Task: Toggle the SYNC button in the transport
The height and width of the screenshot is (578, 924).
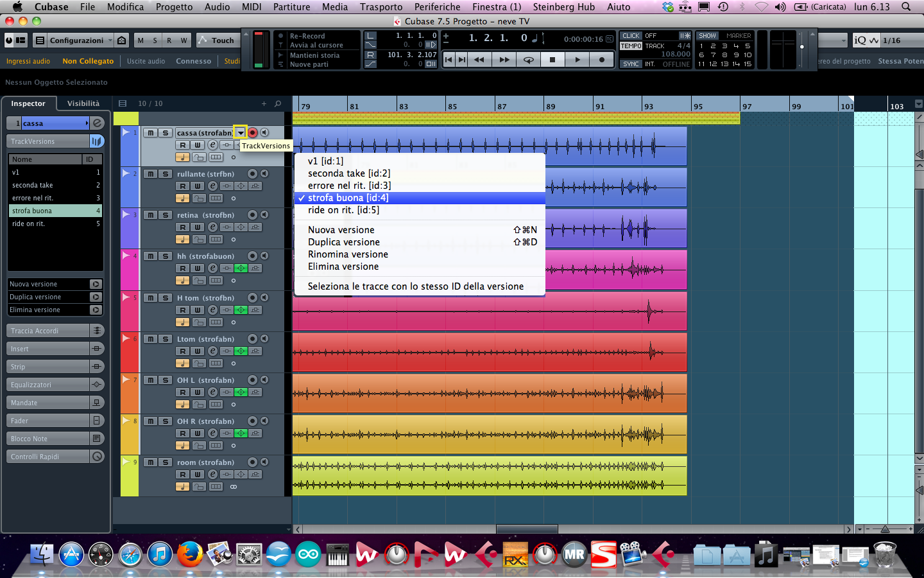Action: pos(631,64)
